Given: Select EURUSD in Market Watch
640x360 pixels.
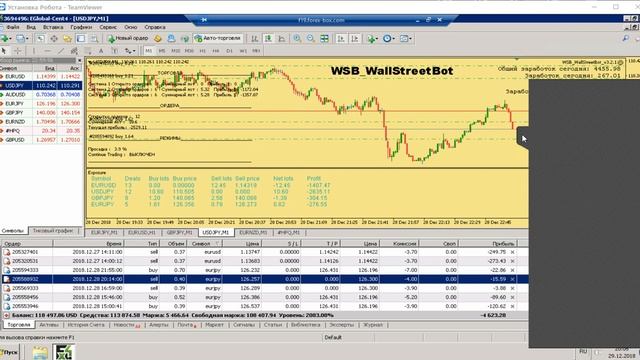Looking at the screenshot, I should [41, 76].
